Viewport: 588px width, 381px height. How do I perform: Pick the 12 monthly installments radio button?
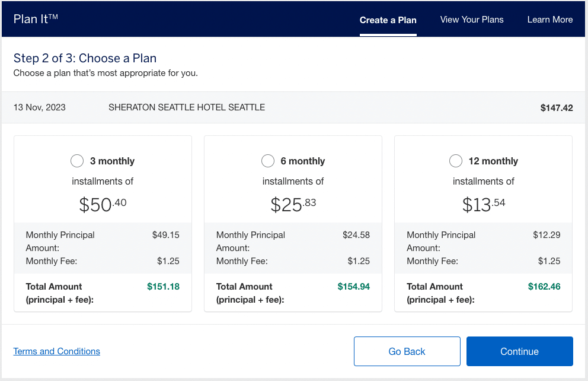456,161
